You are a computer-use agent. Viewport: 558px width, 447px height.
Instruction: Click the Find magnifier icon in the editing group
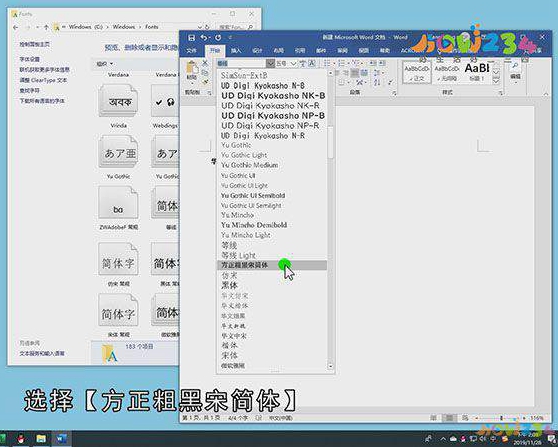[515, 66]
